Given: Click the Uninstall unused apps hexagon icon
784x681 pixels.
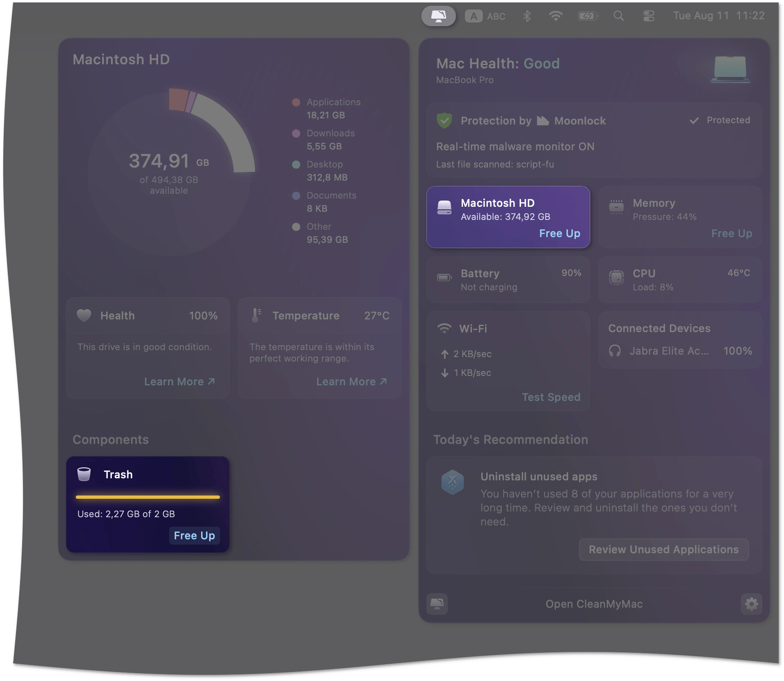Looking at the screenshot, I should (453, 482).
